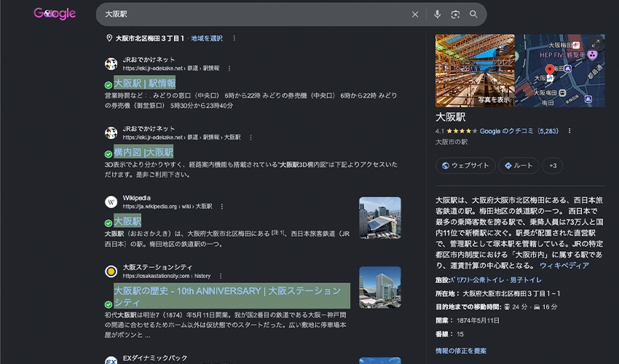The width and height of the screenshot is (619, 364).
Task: Click green check badge next to the Wikipedia 大阪駅 title
Action: (x=109, y=223)
